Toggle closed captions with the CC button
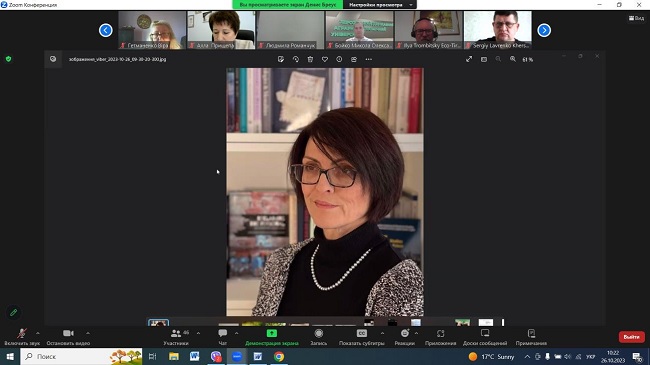Viewport: 650px width, 365px height. [362, 333]
